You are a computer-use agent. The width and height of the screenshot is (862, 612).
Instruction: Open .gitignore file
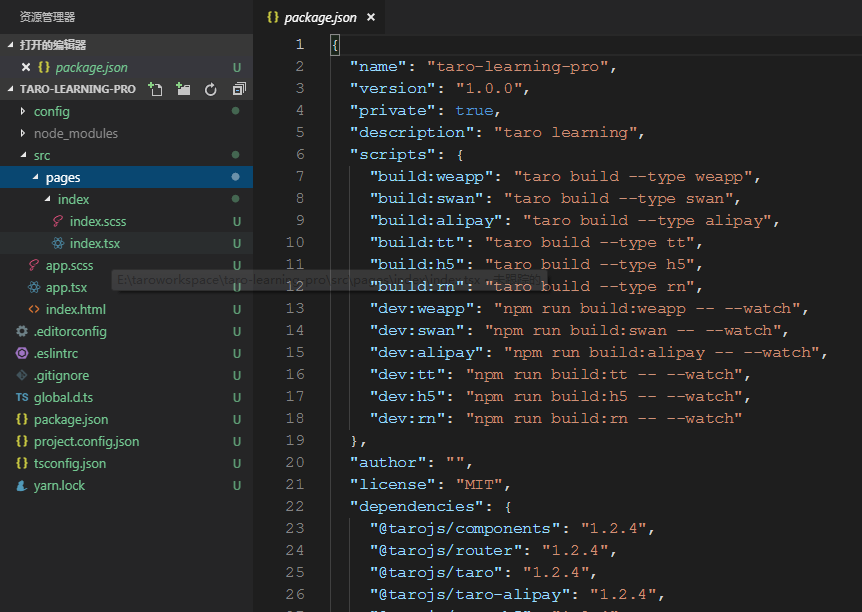point(126,375)
